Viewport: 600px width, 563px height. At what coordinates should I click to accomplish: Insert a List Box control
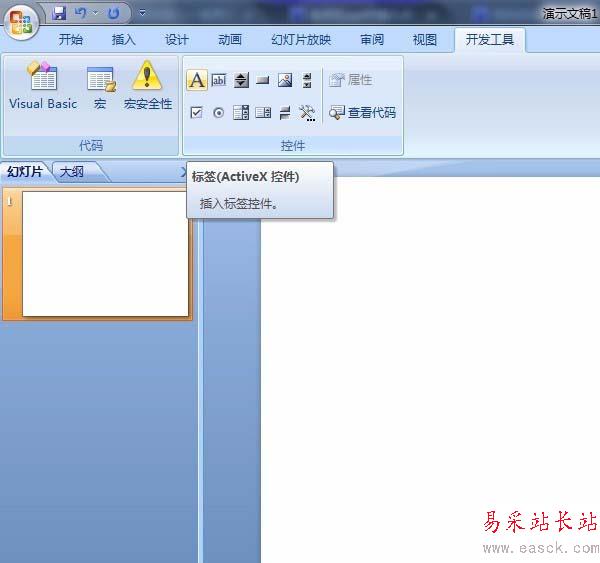[263, 113]
